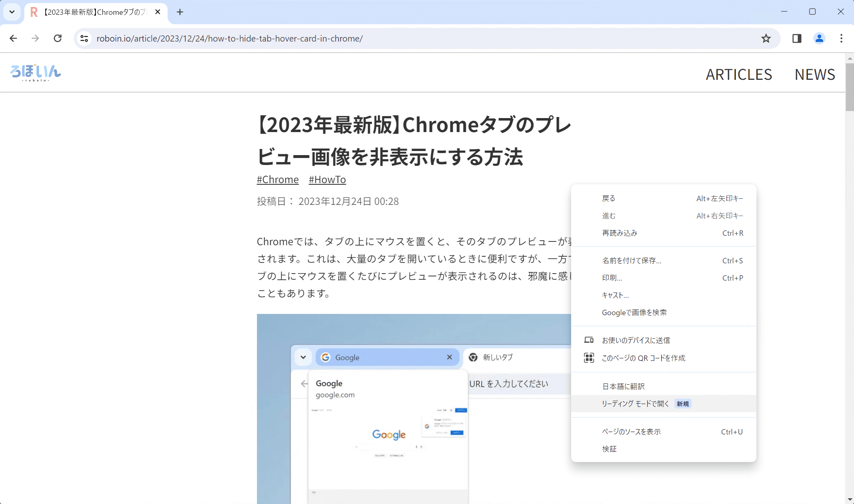The width and height of the screenshot is (854, 504).
Task: Open the NEWS navigation link
Action: tap(814, 74)
